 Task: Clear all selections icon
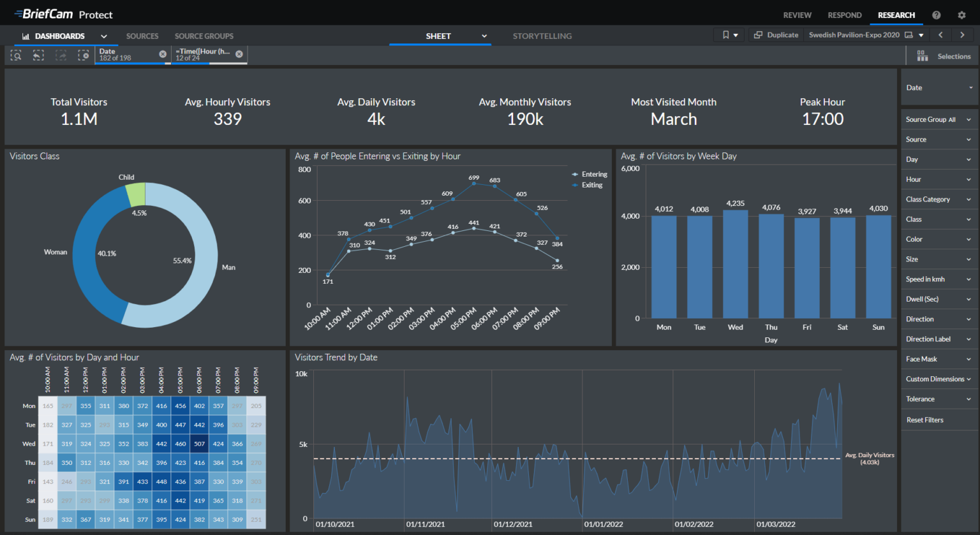(84, 56)
